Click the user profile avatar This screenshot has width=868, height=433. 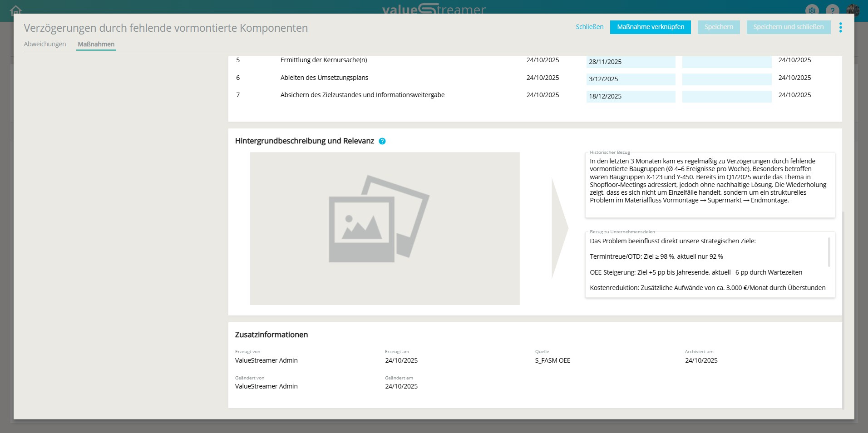pos(853,10)
